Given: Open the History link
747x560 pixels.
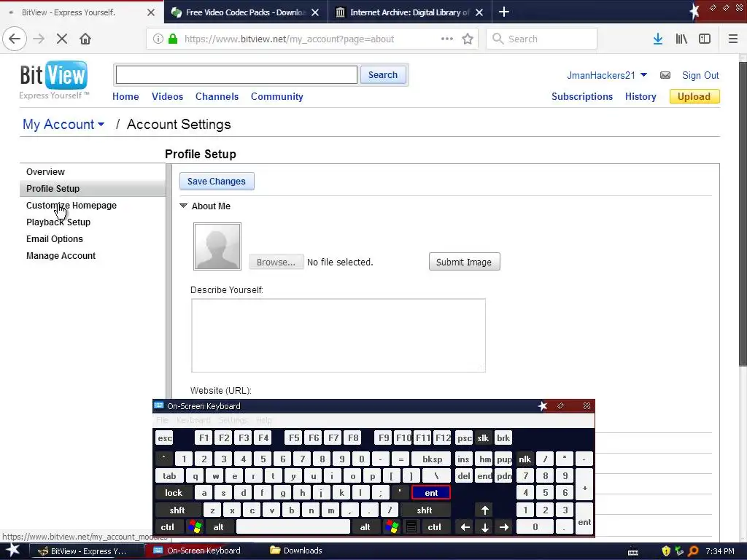Looking at the screenshot, I should [640, 96].
